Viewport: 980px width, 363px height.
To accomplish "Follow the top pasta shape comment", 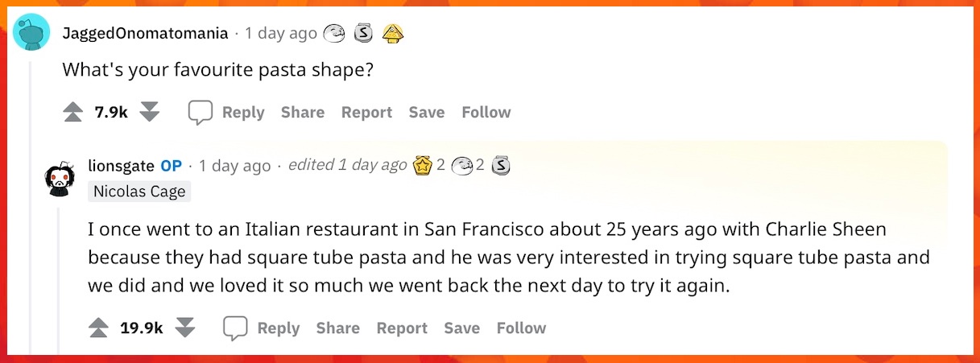I will click(x=486, y=113).
